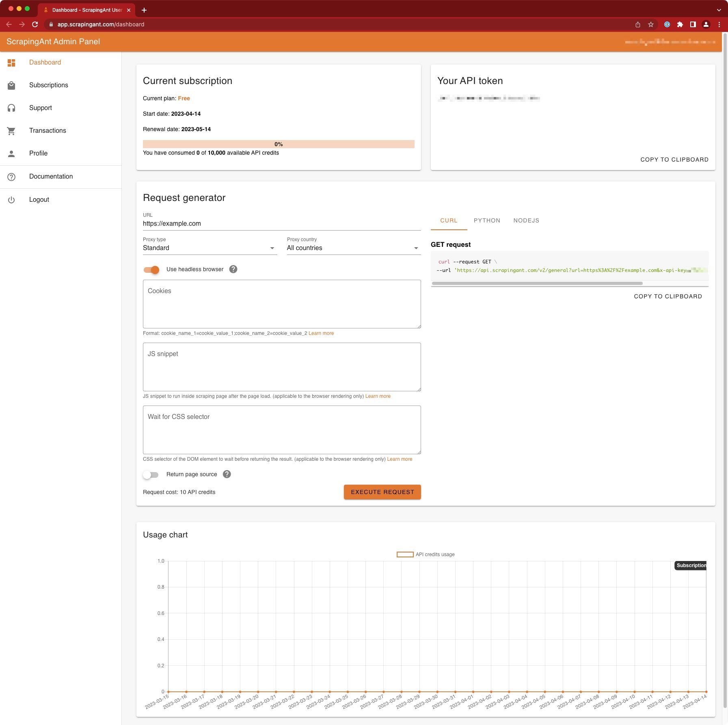Click the browser forward arrow
728x725 pixels.
[22, 24]
